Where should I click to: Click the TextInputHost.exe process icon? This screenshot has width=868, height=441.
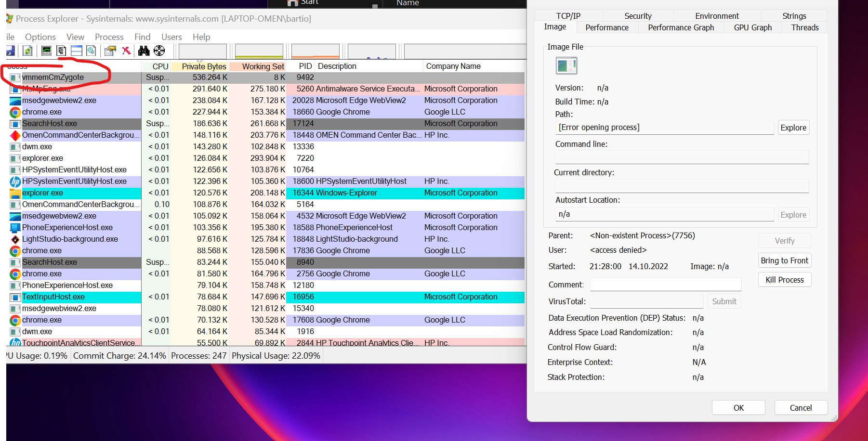tap(15, 297)
